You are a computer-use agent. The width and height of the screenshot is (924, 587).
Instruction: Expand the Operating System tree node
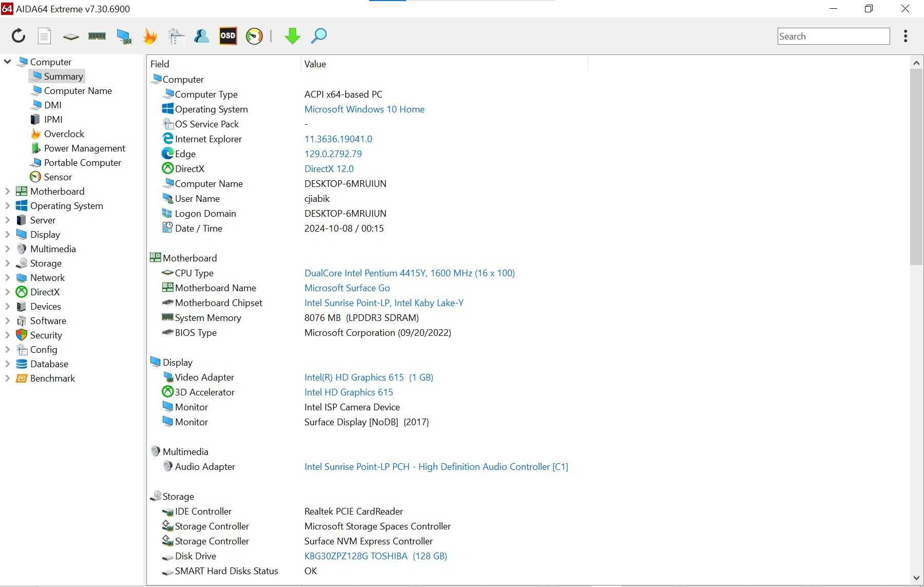tap(7, 205)
